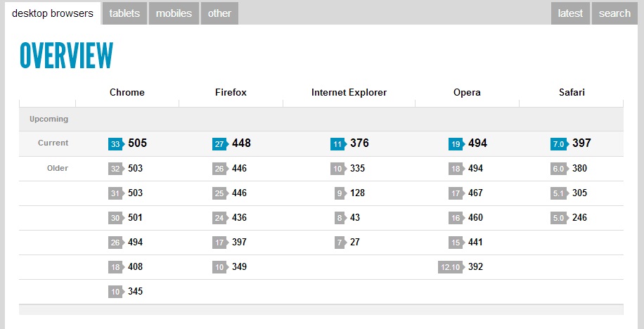
Task: Open Safari current score 397
Action: 581,143
